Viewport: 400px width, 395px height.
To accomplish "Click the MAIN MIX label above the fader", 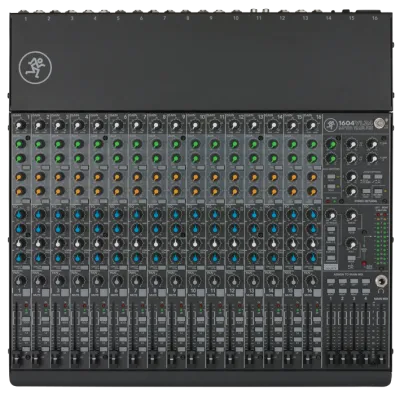I will 380,299.
